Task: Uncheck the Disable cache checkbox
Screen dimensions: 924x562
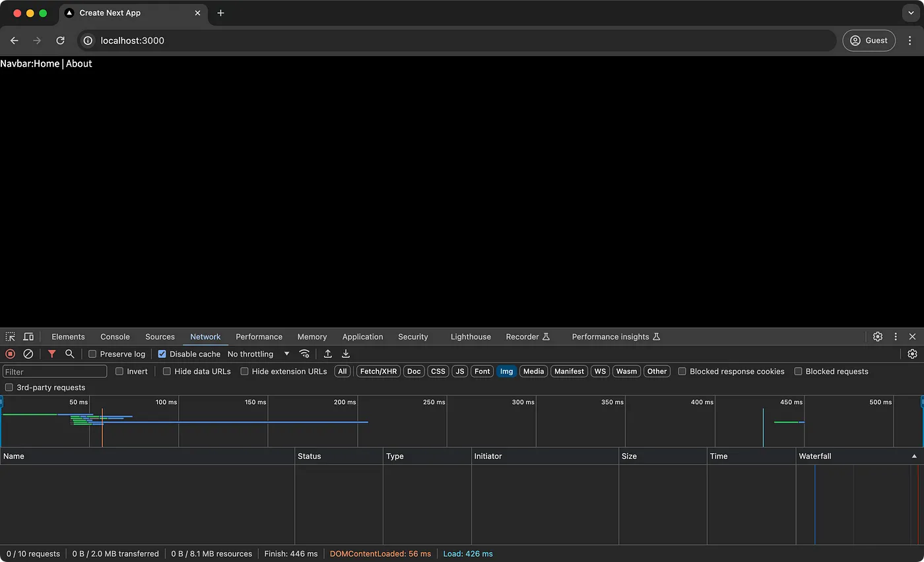Action: click(162, 354)
